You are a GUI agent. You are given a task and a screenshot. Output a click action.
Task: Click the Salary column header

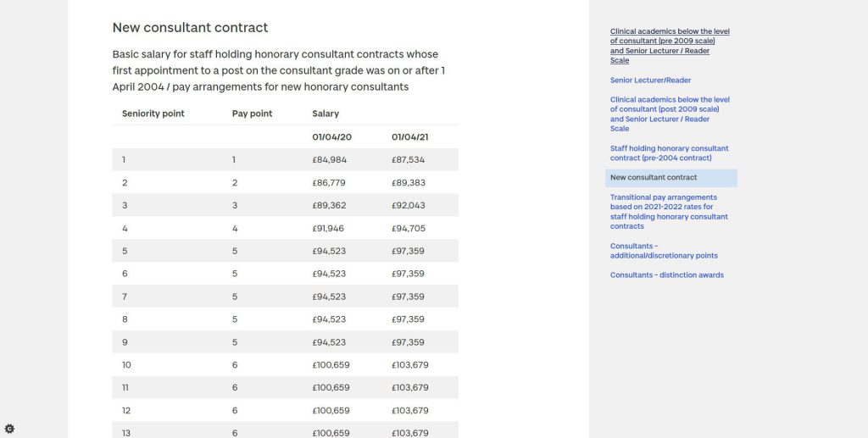point(325,114)
